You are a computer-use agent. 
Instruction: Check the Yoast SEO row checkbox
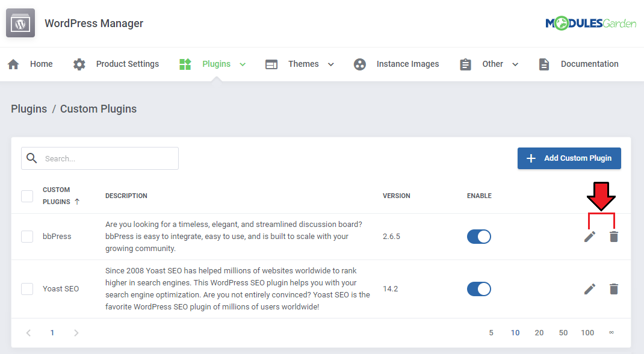tap(27, 289)
